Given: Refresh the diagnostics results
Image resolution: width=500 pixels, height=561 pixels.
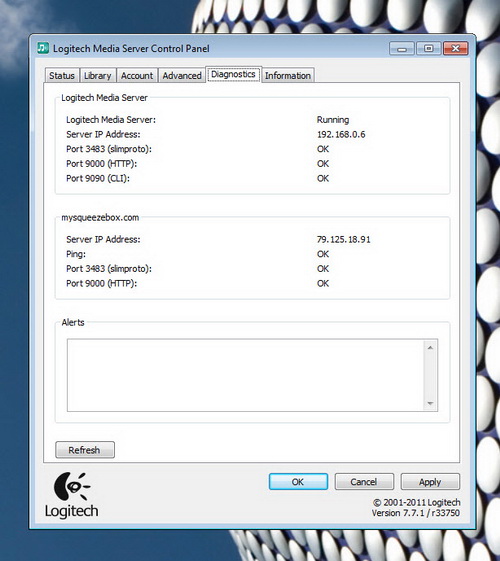Looking at the screenshot, I should pyautogui.click(x=85, y=450).
